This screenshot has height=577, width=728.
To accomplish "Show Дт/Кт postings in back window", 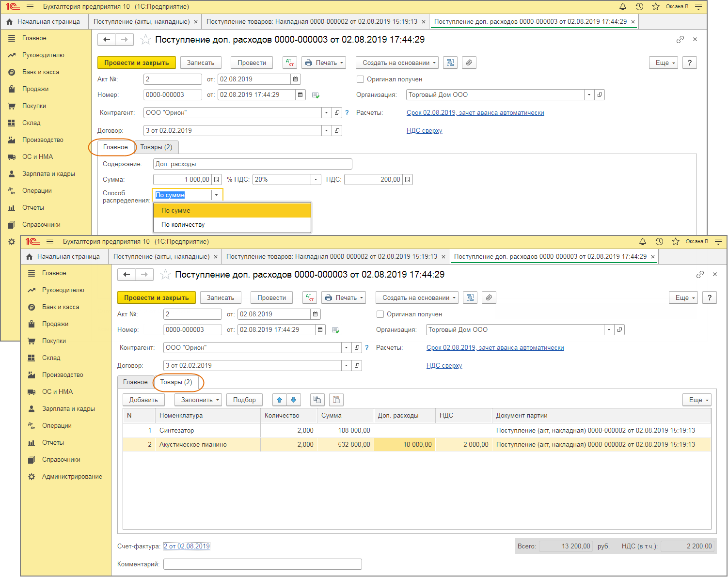I will [x=290, y=63].
